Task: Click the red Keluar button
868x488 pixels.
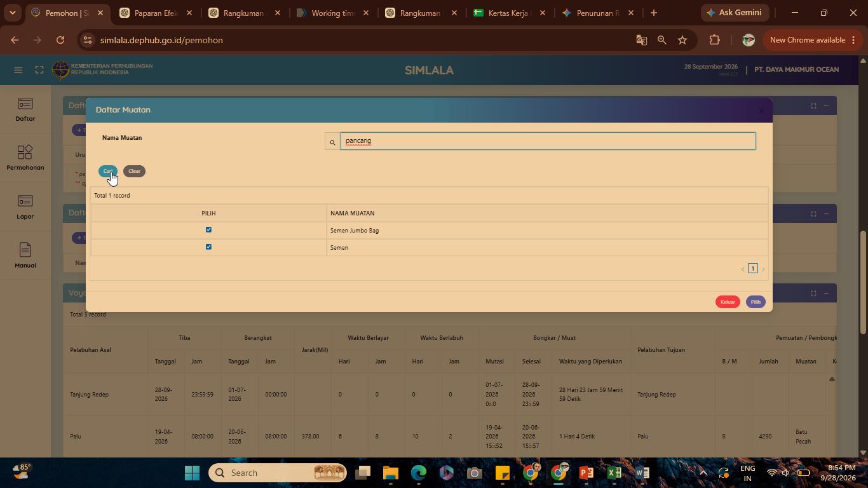Action: (x=728, y=302)
